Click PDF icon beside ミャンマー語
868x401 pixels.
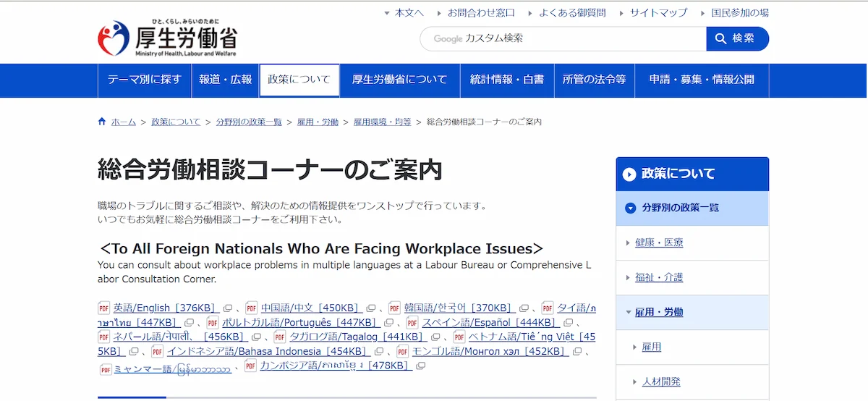[106, 369]
